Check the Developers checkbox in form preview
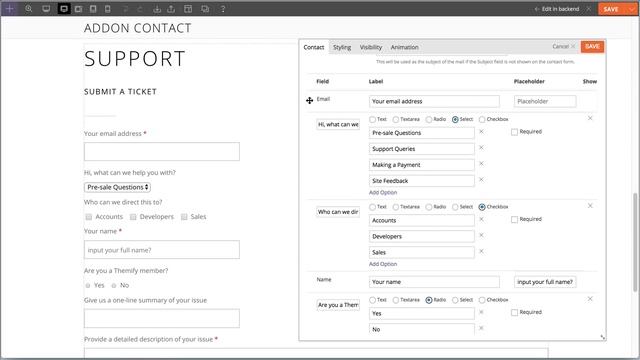The image size is (640, 360). point(133,217)
